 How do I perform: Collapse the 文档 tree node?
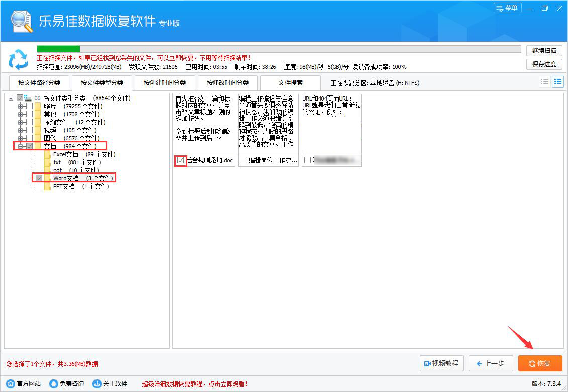(21, 146)
